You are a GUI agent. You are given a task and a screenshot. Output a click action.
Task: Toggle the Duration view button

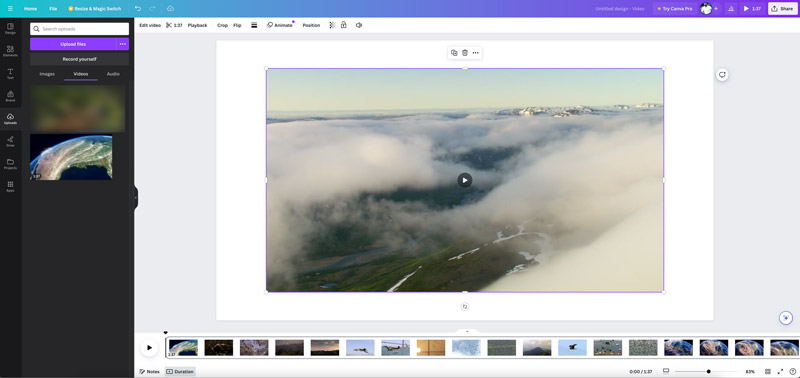click(x=180, y=371)
